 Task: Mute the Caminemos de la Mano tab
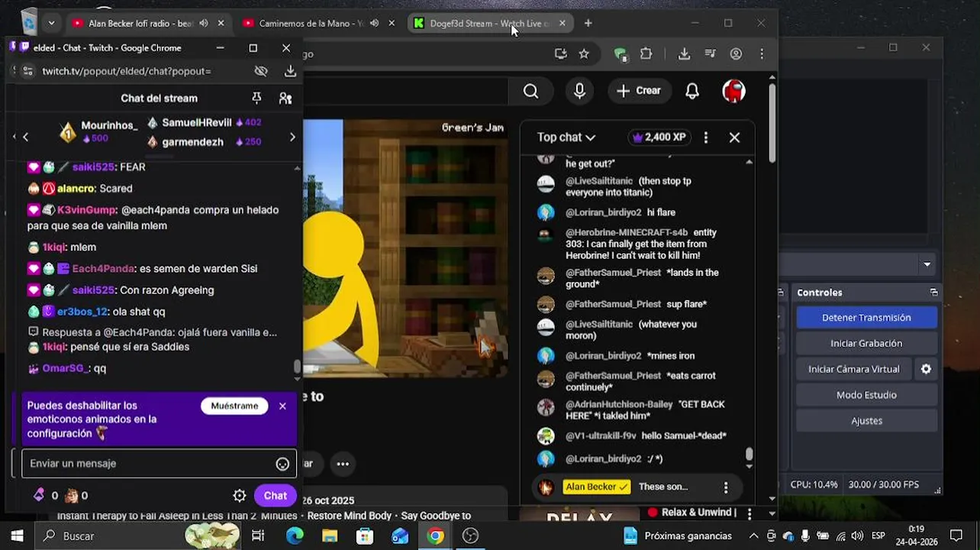[375, 24]
